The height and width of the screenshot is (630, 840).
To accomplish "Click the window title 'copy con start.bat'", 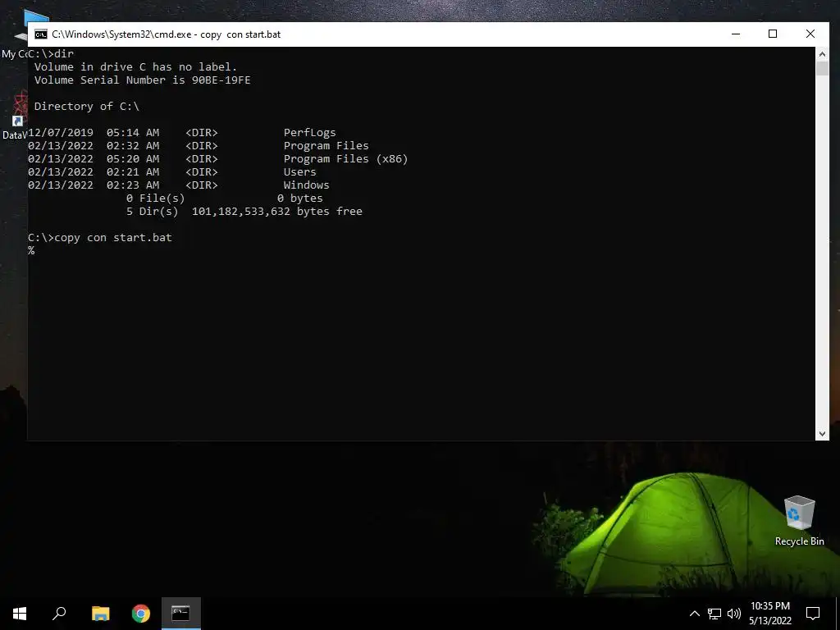I will coord(240,34).
